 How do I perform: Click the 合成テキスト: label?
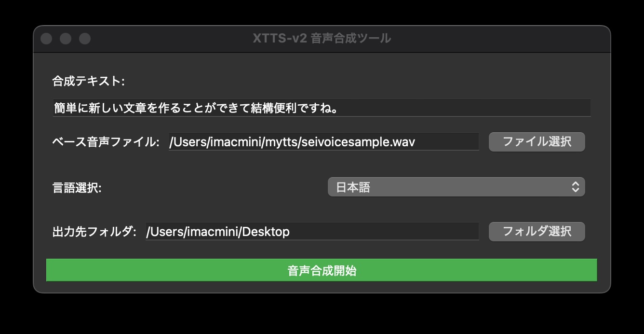88,81
